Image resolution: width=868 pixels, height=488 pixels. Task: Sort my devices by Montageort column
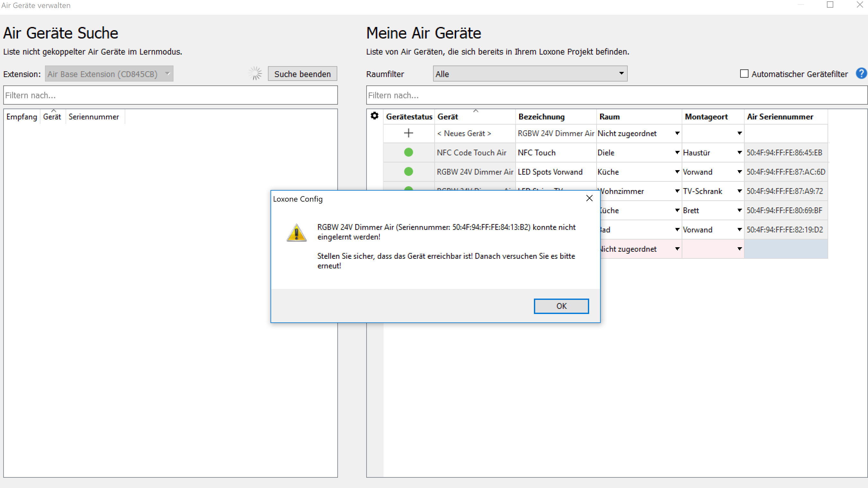713,117
